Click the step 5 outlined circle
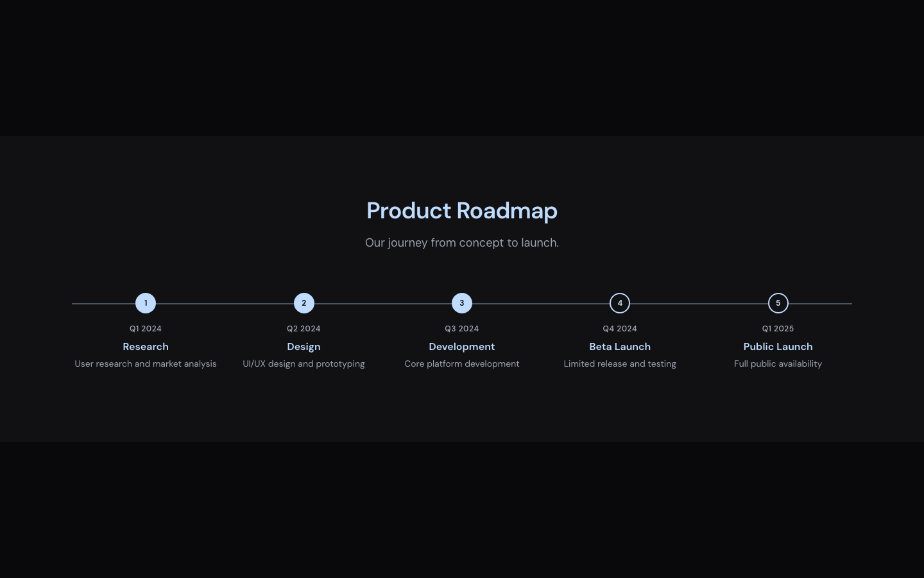The image size is (924, 578). click(x=778, y=303)
